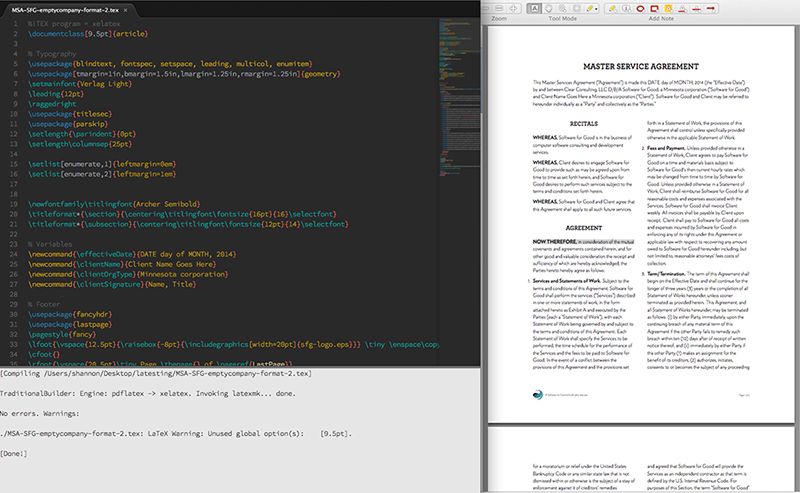Add a text note with pencil icon

pos(613,8)
